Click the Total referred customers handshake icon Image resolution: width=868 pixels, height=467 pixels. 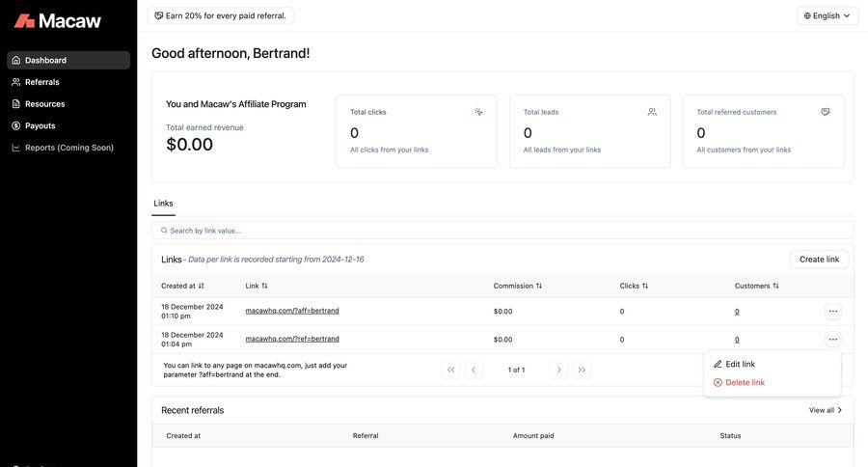tap(826, 112)
